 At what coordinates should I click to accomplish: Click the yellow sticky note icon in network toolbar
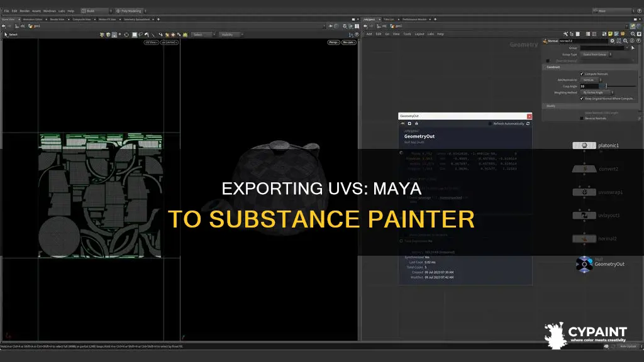(x=610, y=34)
